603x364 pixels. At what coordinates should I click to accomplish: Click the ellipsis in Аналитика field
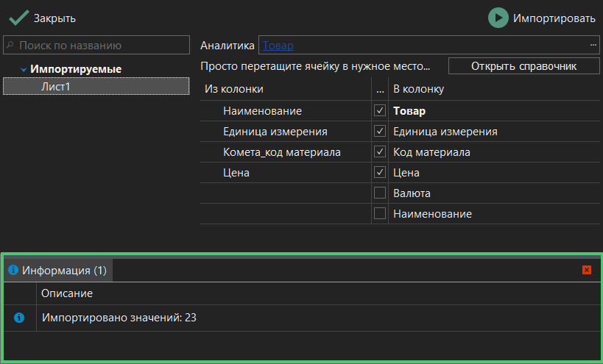[x=593, y=45]
